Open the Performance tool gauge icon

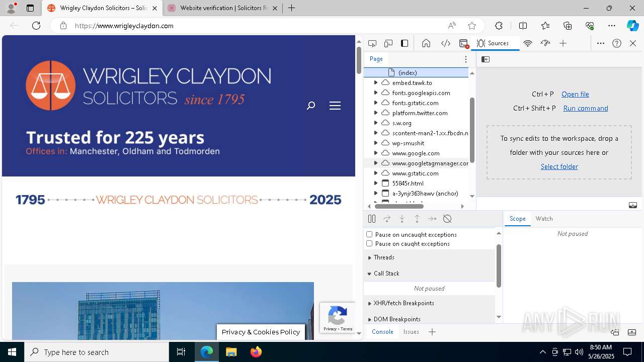[x=545, y=43]
